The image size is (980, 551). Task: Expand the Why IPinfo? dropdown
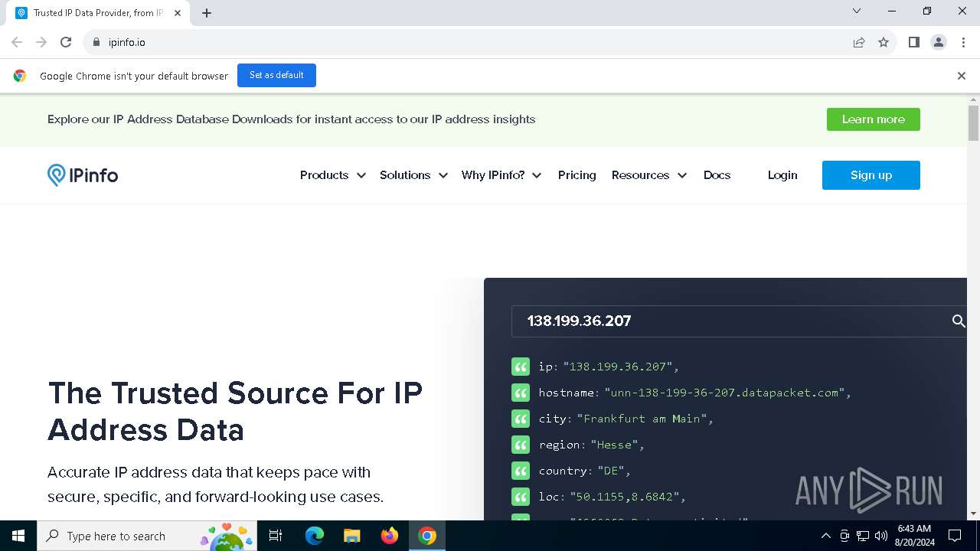coord(501,175)
